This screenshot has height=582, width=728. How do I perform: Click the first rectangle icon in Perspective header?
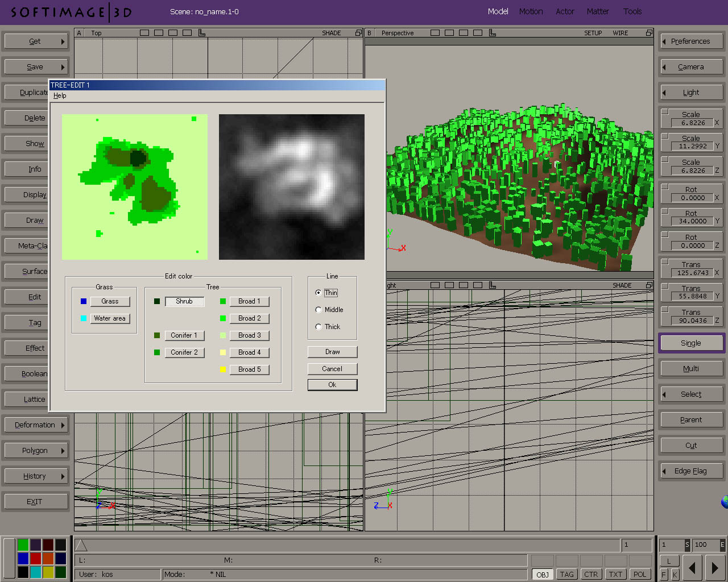click(x=435, y=33)
